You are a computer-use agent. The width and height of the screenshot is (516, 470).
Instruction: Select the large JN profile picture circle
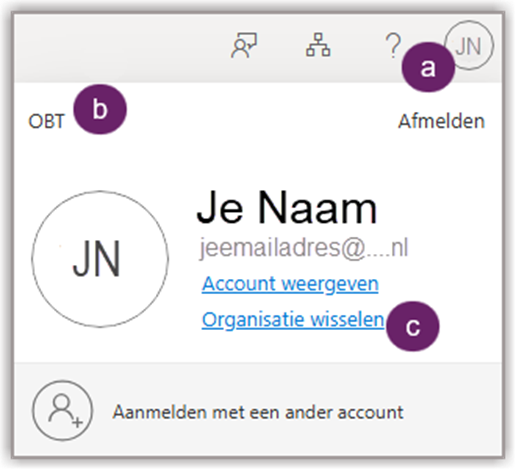[100, 259]
